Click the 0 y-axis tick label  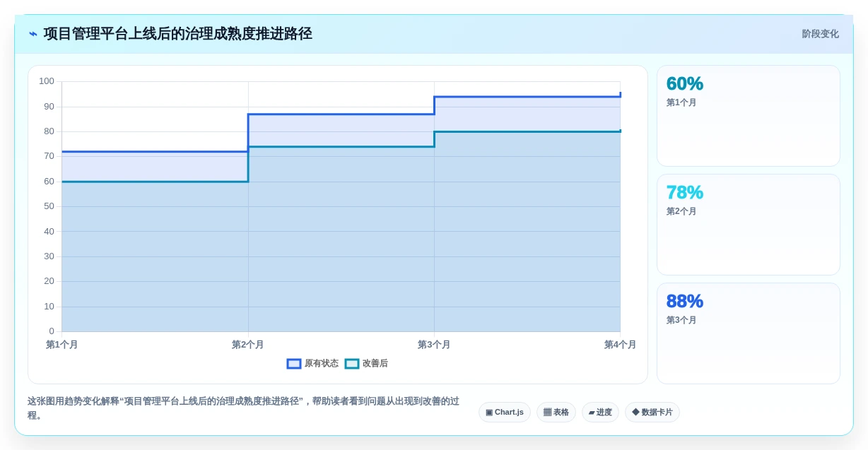point(52,331)
